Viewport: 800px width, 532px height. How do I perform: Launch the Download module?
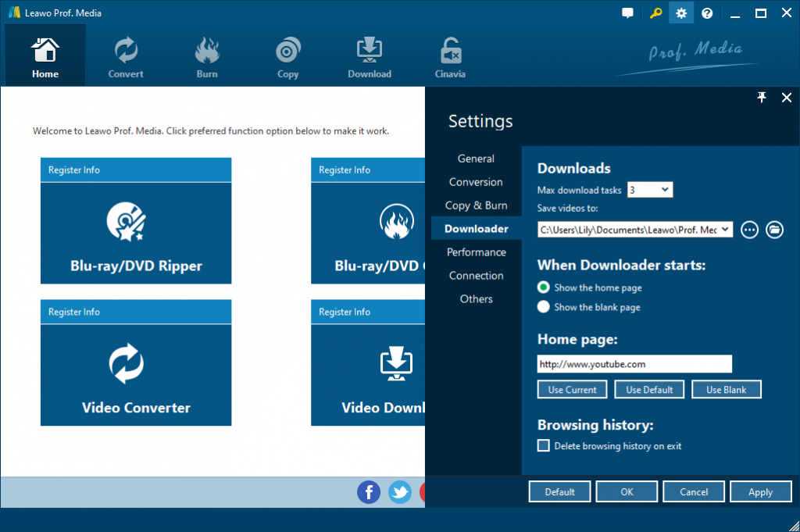[369, 55]
